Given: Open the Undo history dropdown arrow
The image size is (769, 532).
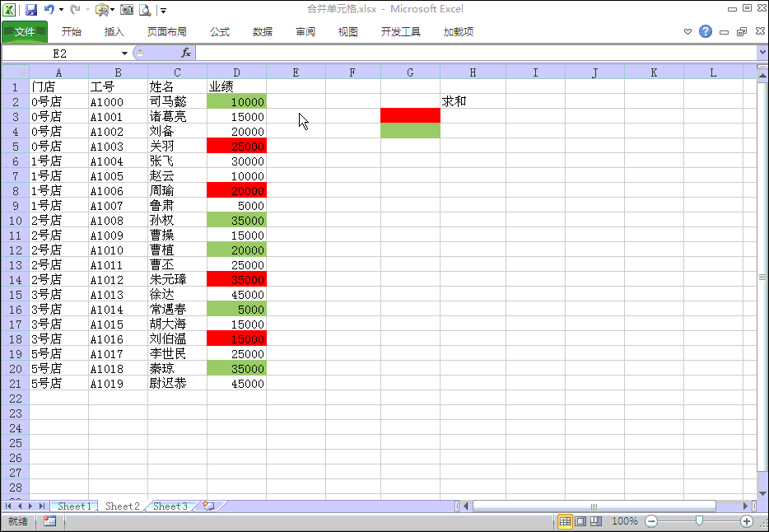Looking at the screenshot, I should point(61,9).
